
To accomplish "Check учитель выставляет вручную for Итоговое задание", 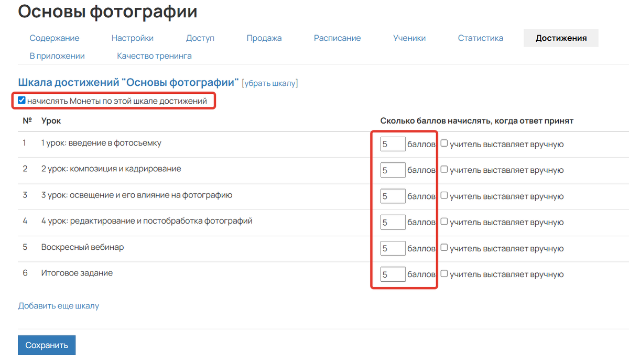I will pyautogui.click(x=443, y=274).
